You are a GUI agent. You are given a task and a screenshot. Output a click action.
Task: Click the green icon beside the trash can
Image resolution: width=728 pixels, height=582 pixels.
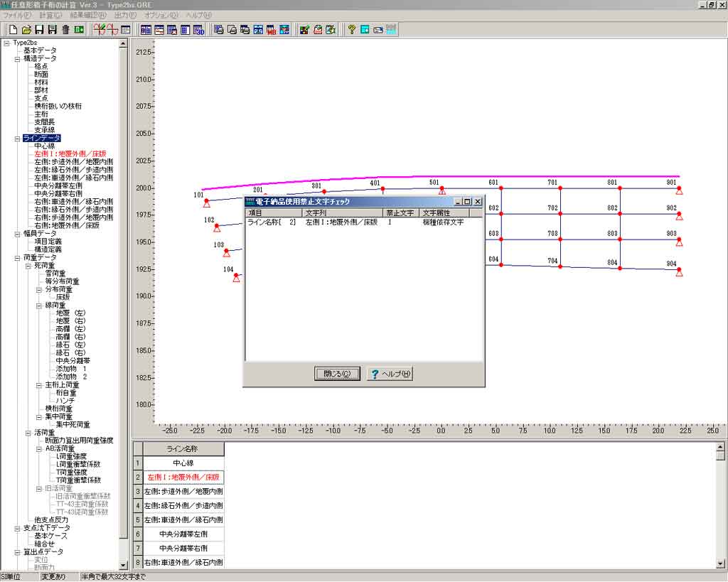point(79,30)
